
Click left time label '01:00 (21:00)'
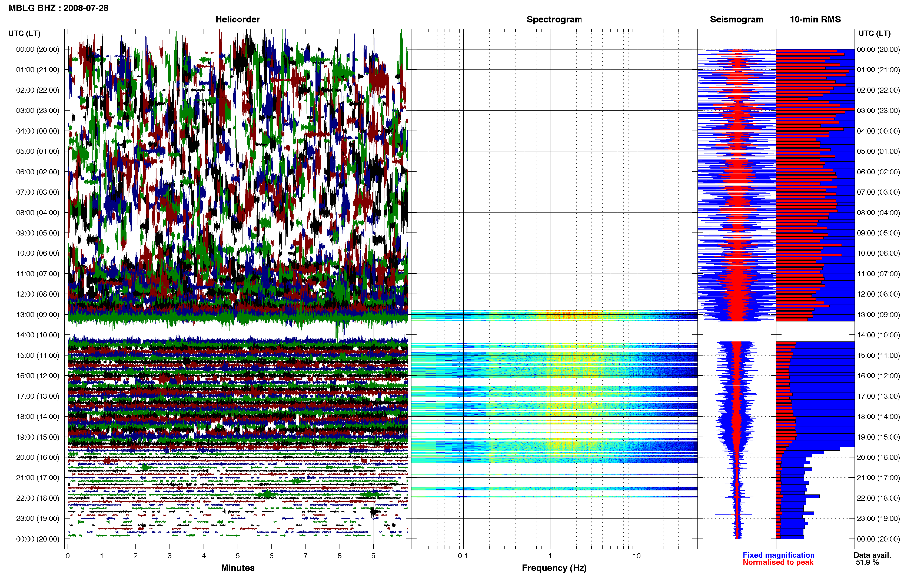click(x=38, y=70)
